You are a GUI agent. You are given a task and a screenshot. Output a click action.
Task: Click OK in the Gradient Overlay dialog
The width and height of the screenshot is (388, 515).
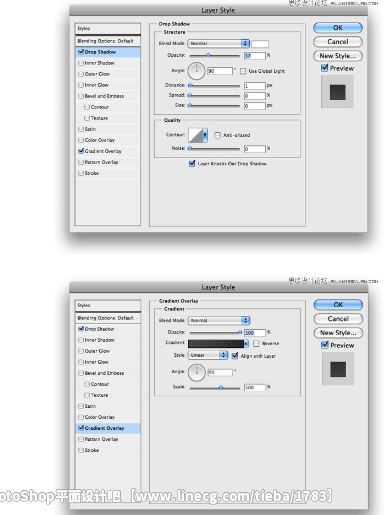click(x=338, y=305)
